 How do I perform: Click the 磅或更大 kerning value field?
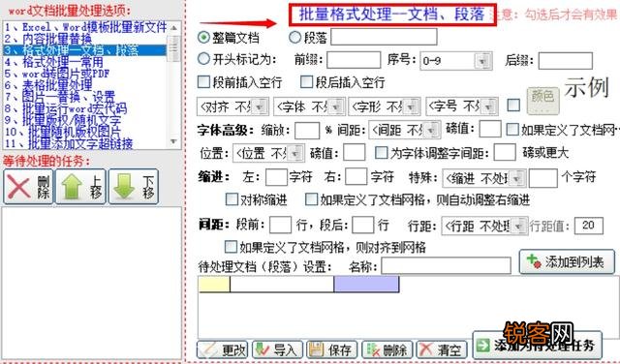click(x=505, y=152)
